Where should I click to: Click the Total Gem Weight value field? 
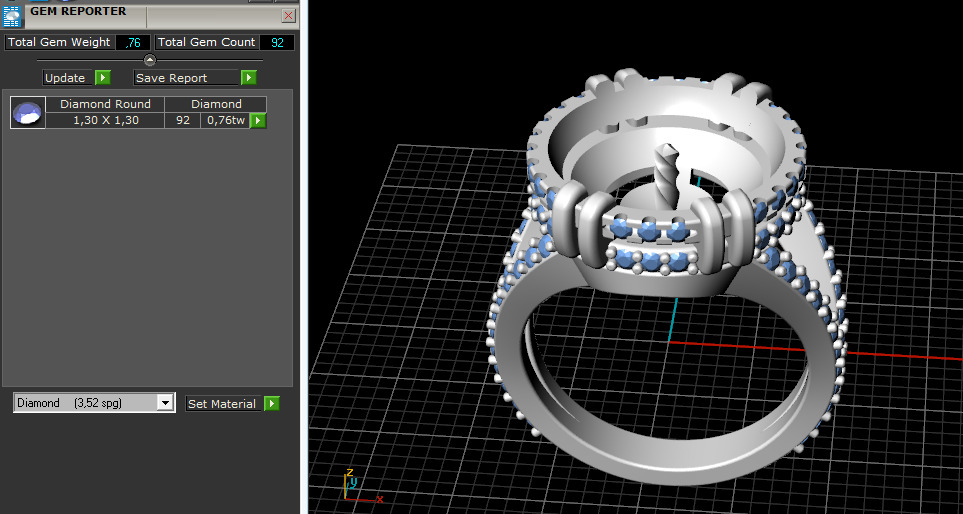click(133, 42)
